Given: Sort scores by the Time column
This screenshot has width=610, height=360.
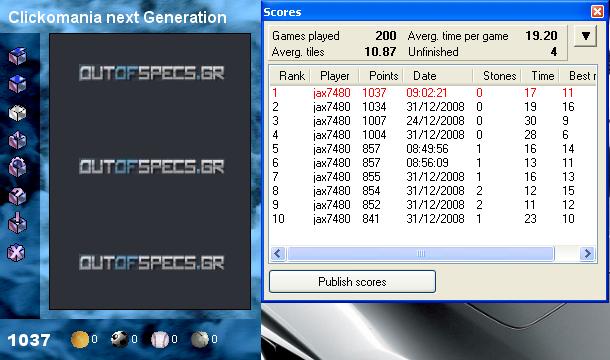Looking at the screenshot, I should tap(541, 76).
